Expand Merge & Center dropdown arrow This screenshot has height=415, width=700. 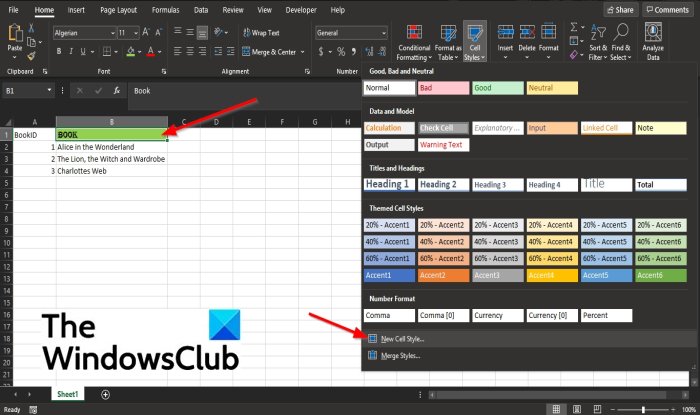pyautogui.click(x=302, y=52)
